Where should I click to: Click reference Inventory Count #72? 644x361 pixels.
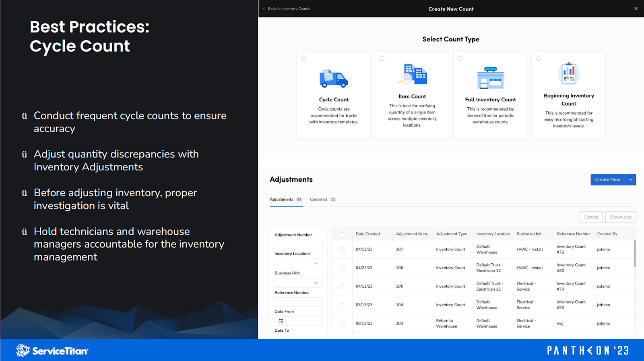click(571, 249)
